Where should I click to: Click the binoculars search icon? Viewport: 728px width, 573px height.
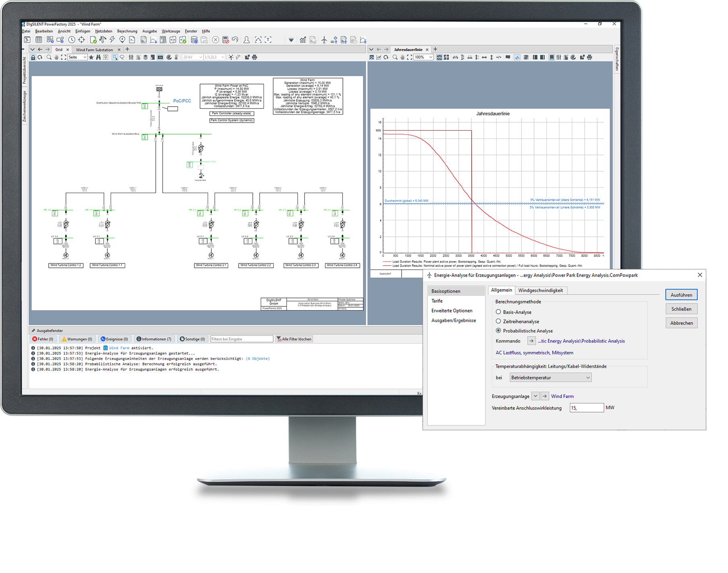(98, 58)
